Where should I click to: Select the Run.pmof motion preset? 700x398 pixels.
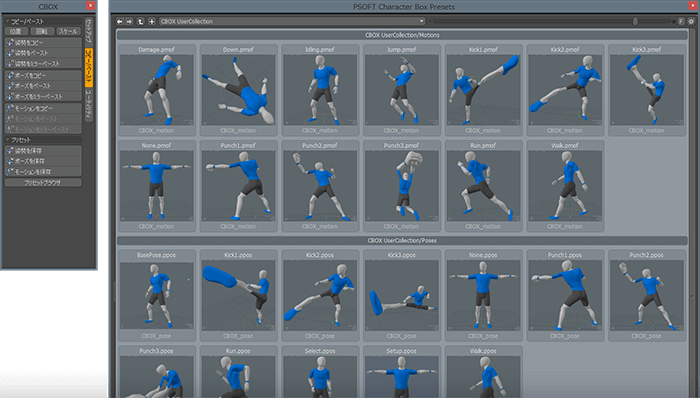click(x=483, y=186)
